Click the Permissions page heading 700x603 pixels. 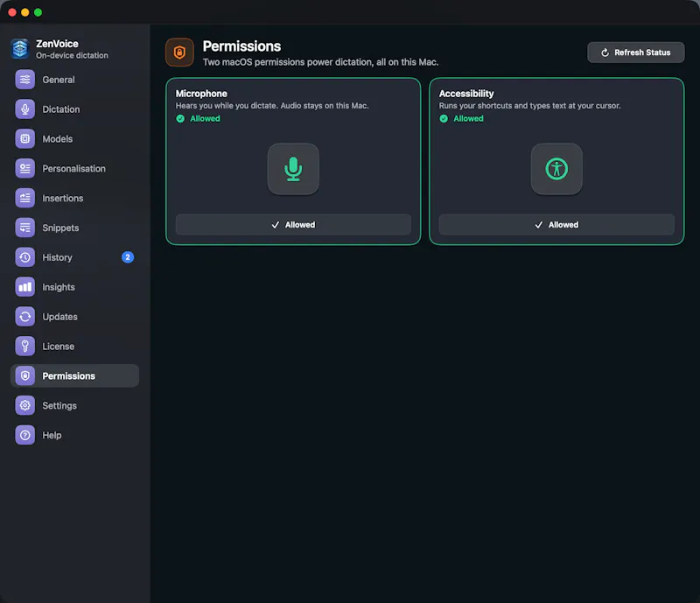pyautogui.click(x=242, y=46)
